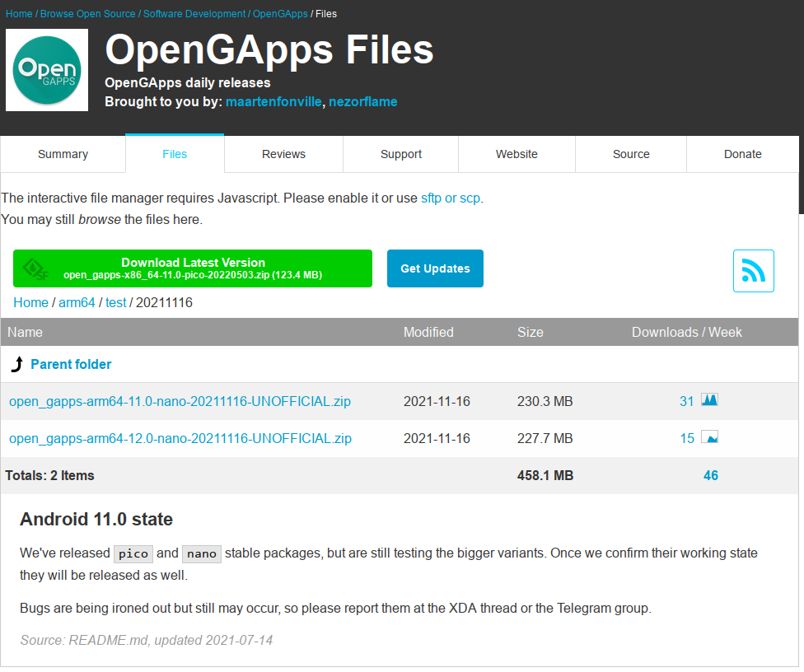This screenshot has height=672, width=804.
Task: Open download stats chart for 12.0-nano file
Action: (x=709, y=437)
